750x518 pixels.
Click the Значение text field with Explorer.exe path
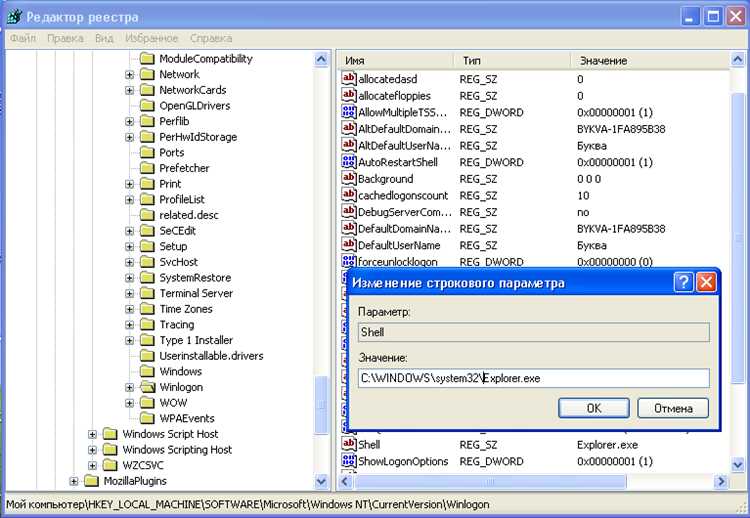coord(533,378)
